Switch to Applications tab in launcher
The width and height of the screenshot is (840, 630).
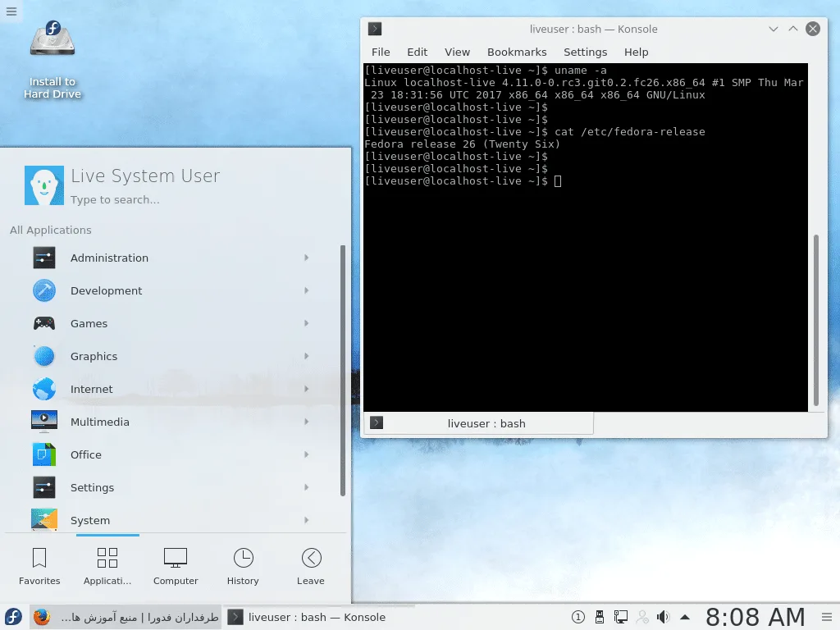click(107, 567)
